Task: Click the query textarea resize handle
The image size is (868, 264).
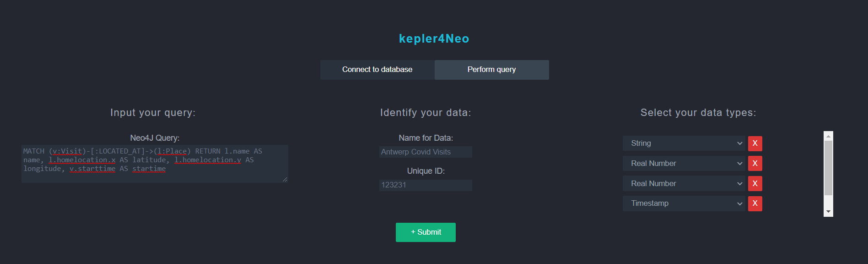Action: [285, 180]
